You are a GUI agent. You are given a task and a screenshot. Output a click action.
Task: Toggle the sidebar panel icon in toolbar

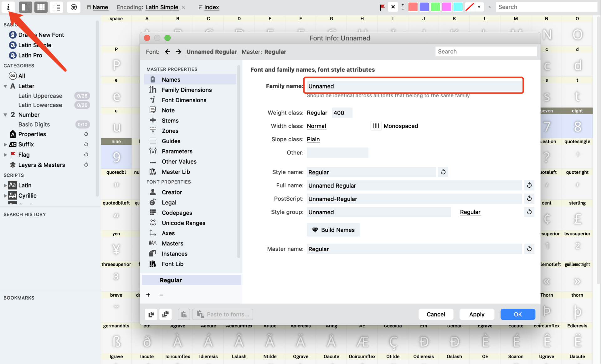coord(26,7)
